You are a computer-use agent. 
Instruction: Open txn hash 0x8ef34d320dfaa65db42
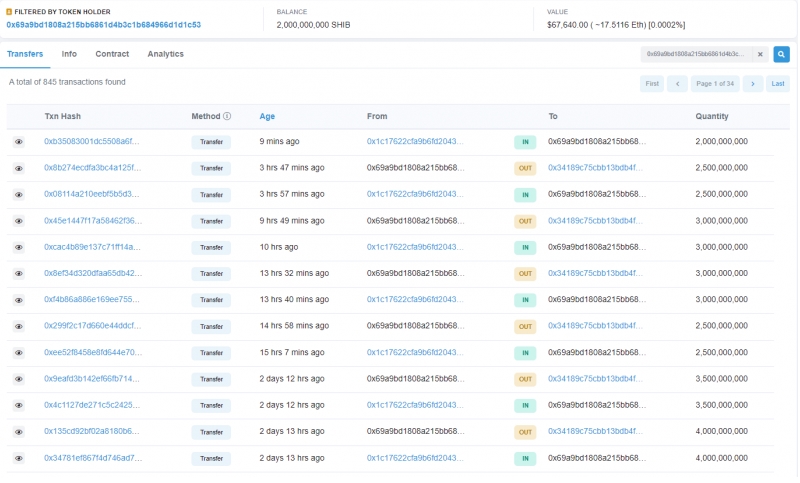93,273
